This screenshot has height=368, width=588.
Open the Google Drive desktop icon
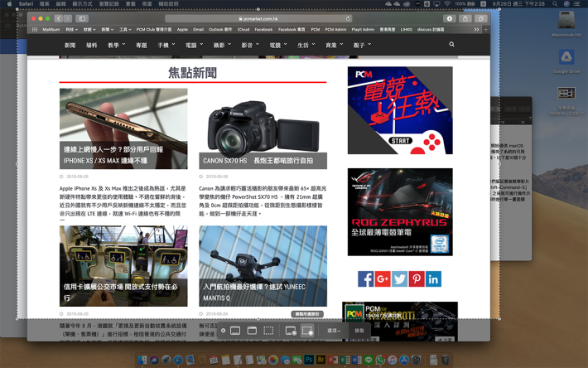pyautogui.click(x=566, y=61)
